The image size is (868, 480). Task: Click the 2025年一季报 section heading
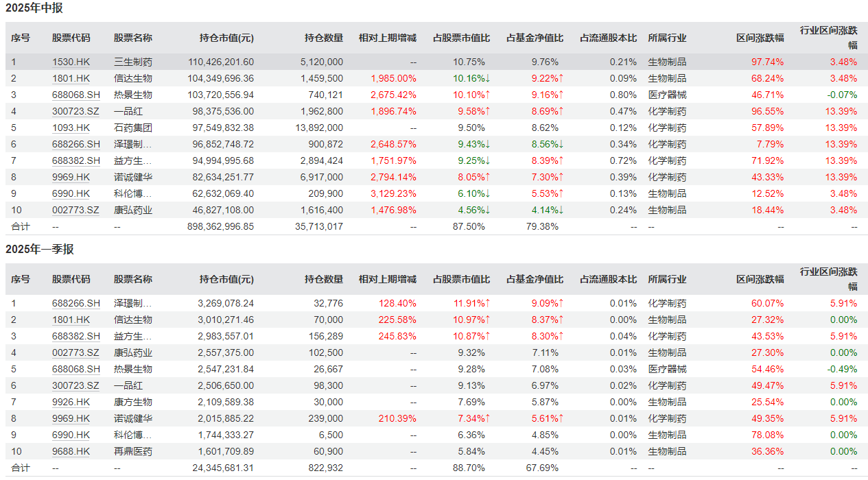(x=39, y=250)
